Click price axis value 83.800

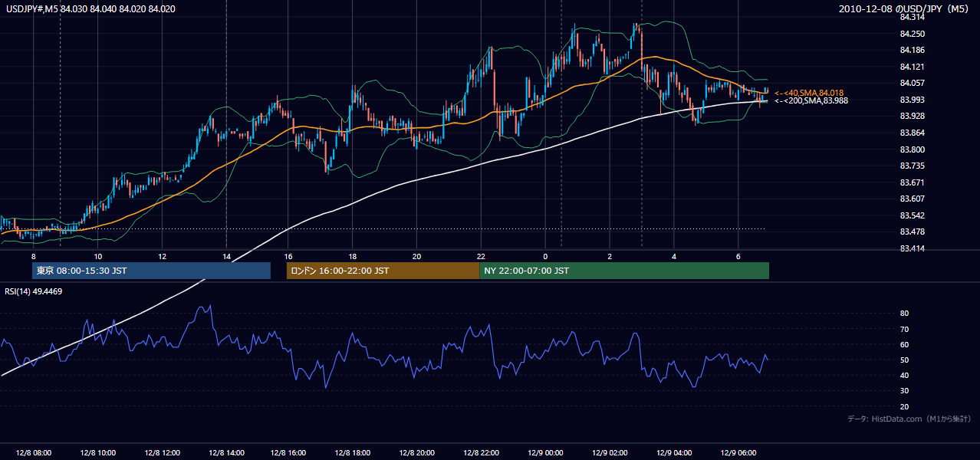pos(912,149)
